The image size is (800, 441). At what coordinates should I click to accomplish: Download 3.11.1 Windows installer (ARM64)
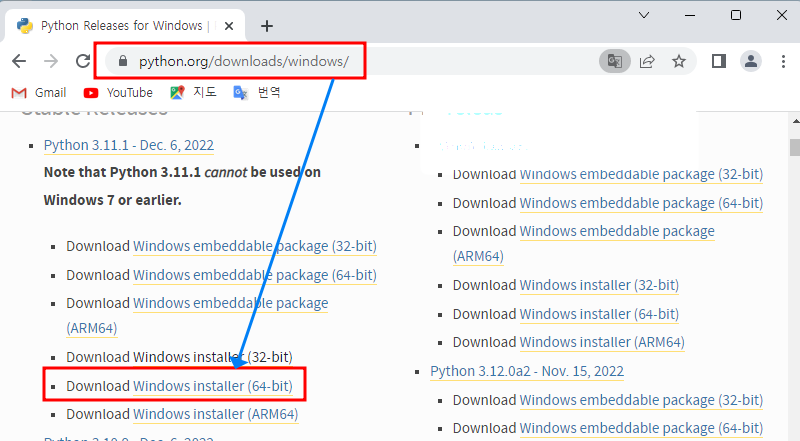pyautogui.click(x=215, y=414)
